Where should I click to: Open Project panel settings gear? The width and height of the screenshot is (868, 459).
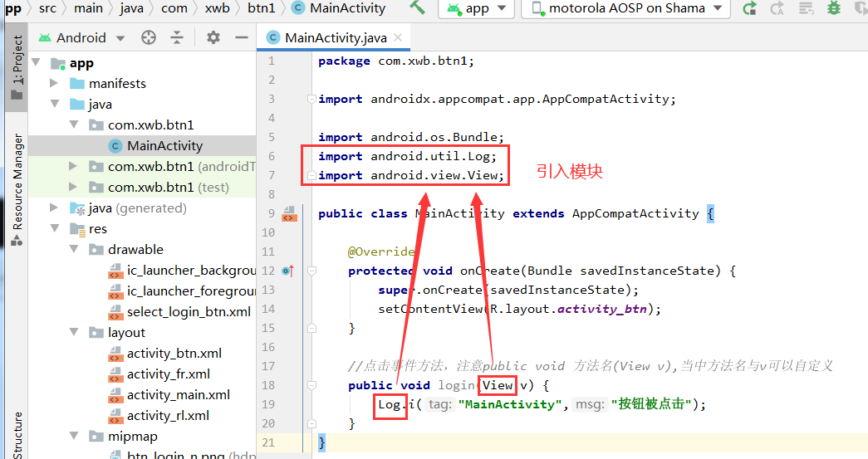point(213,37)
